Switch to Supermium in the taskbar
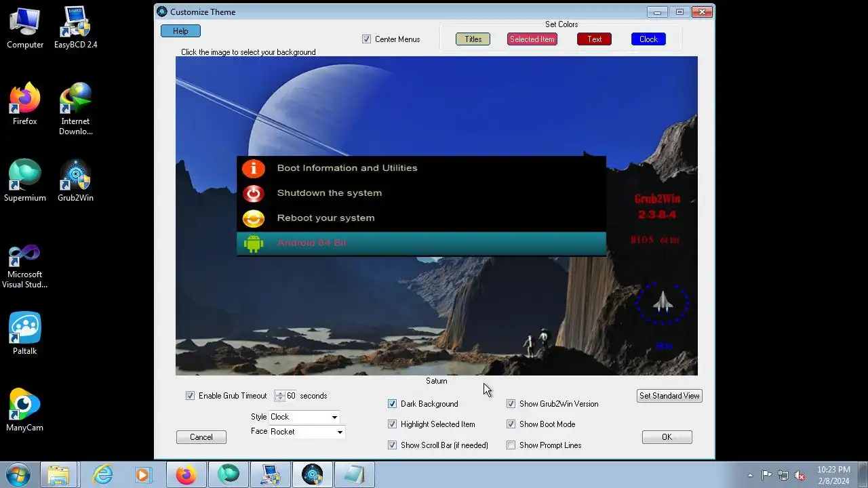Screen dimensions: 868x488 click(x=228, y=474)
